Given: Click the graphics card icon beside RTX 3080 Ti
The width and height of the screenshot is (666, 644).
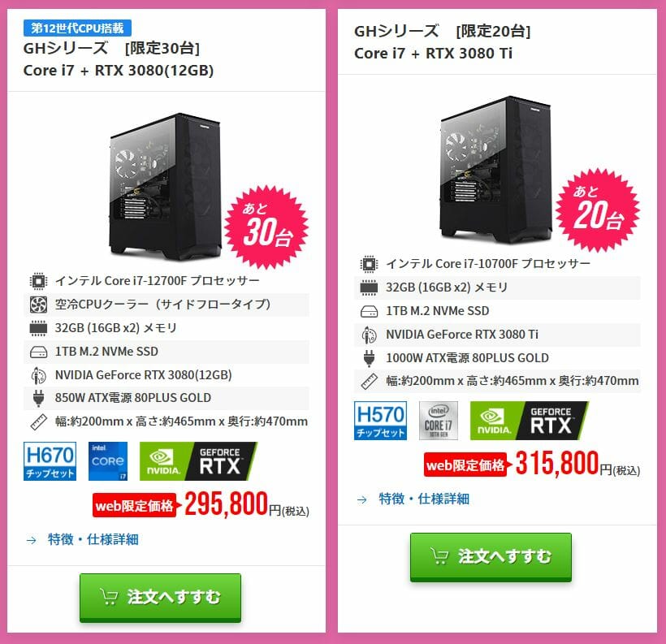Looking at the screenshot, I should click(369, 335).
